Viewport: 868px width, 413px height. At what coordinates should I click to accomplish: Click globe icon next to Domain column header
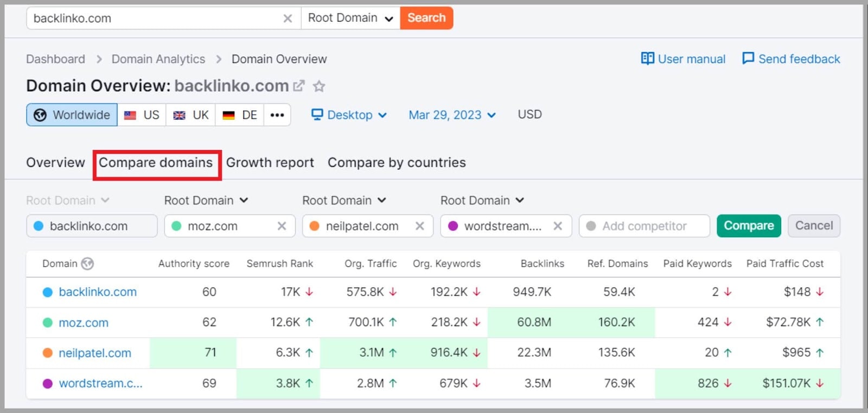87,264
